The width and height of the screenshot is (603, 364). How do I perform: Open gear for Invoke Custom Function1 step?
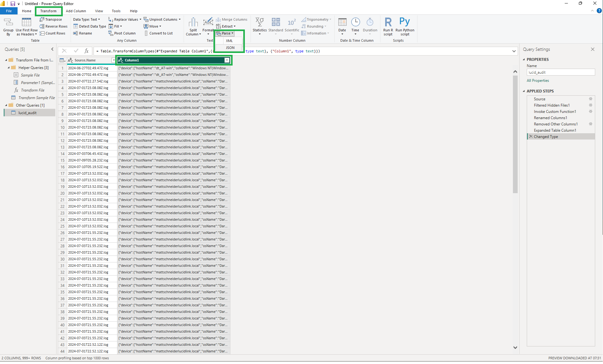pyautogui.click(x=590, y=112)
